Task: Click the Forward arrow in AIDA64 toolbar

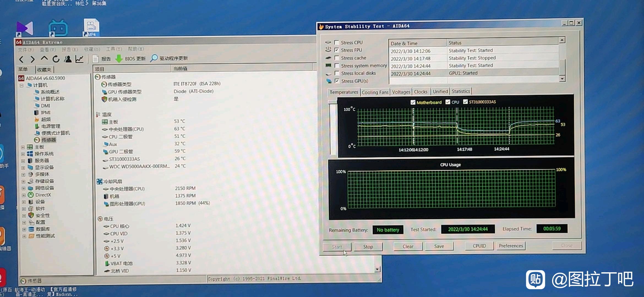Action: tap(32, 59)
